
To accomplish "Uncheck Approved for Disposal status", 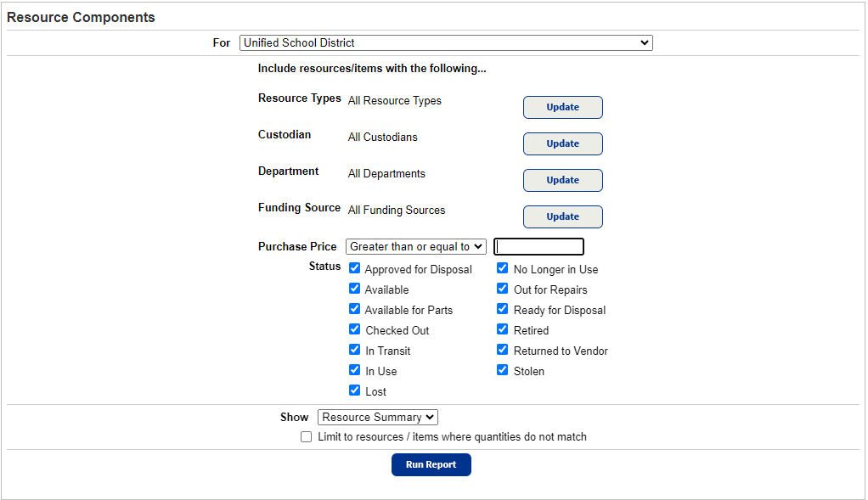I will [x=355, y=268].
